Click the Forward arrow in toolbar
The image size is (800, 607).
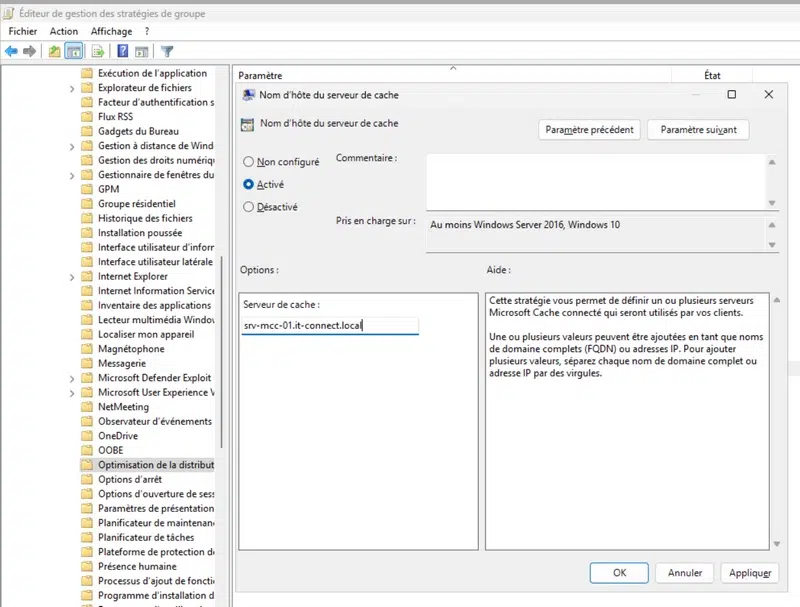[x=30, y=51]
